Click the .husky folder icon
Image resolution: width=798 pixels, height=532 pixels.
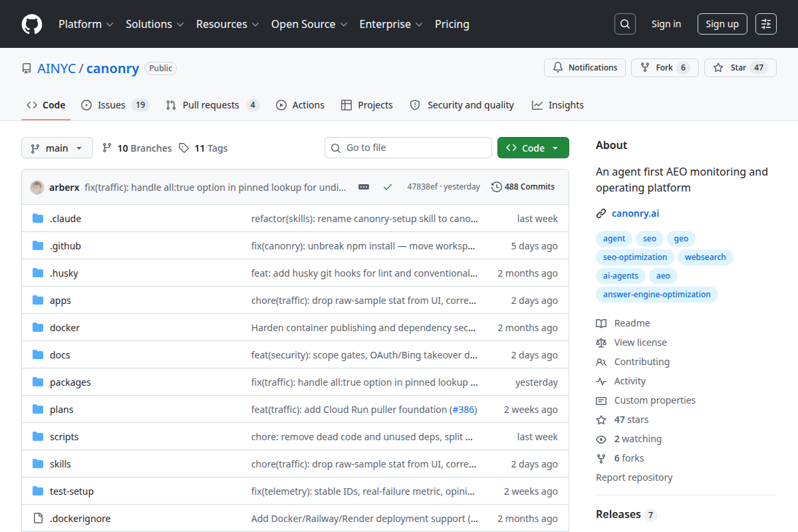click(38, 273)
